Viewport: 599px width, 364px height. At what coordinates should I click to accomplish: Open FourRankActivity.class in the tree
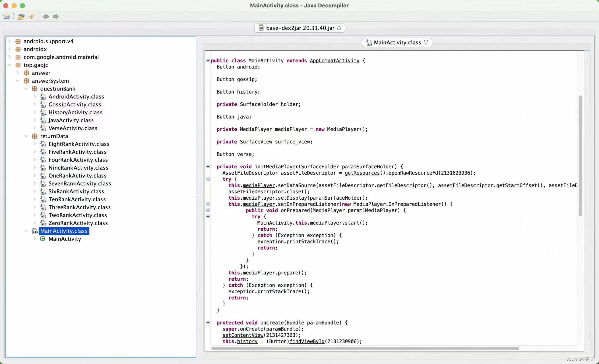(78, 160)
